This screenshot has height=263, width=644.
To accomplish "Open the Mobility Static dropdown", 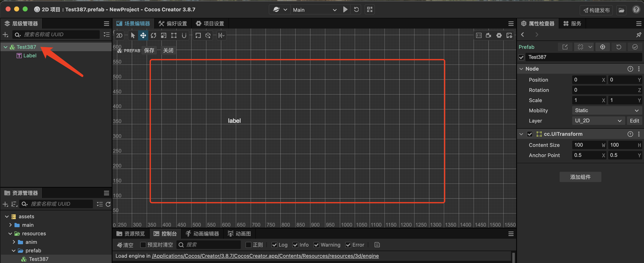I will tap(606, 110).
